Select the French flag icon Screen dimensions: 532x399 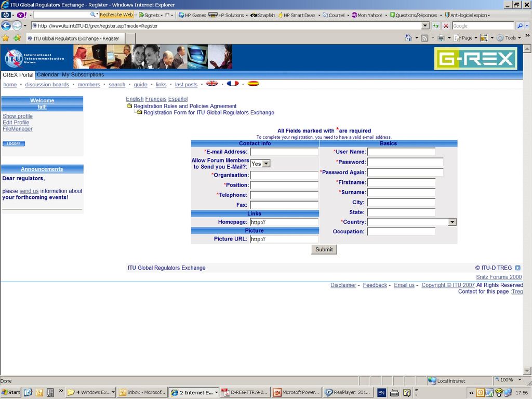(x=233, y=84)
